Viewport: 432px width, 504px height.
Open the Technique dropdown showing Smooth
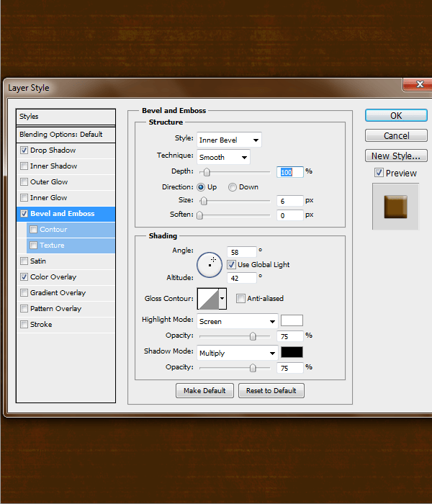coord(223,157)
